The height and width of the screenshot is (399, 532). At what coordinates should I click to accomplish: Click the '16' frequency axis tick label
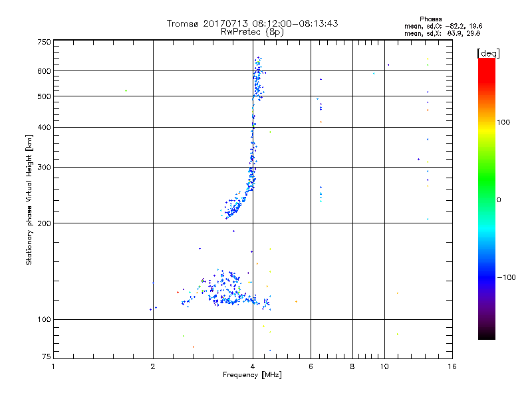click(452, 366)
